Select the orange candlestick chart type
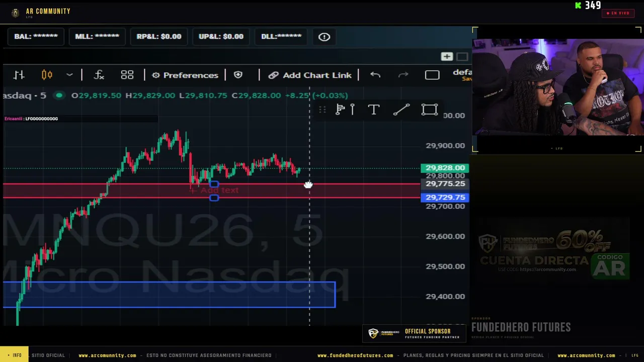 point(47,75)
